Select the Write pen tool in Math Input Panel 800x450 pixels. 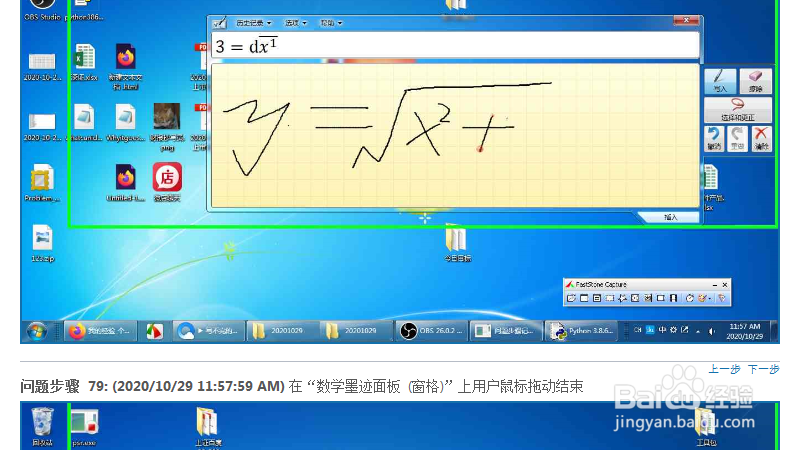(x=719, y=81)
